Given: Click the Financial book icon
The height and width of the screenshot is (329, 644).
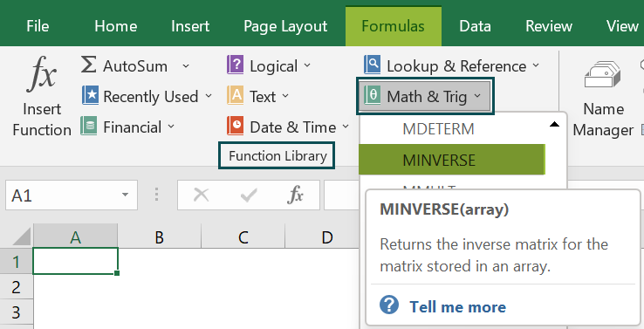Looking at the screenshot, I should pos(89,126).
